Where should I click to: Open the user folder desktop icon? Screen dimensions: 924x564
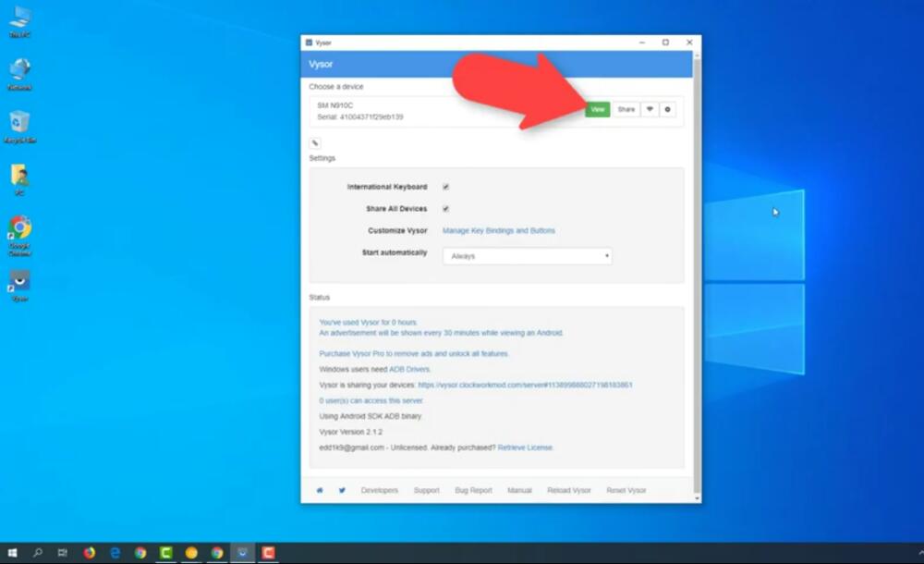pyautogui.click(x=19, y=180)
